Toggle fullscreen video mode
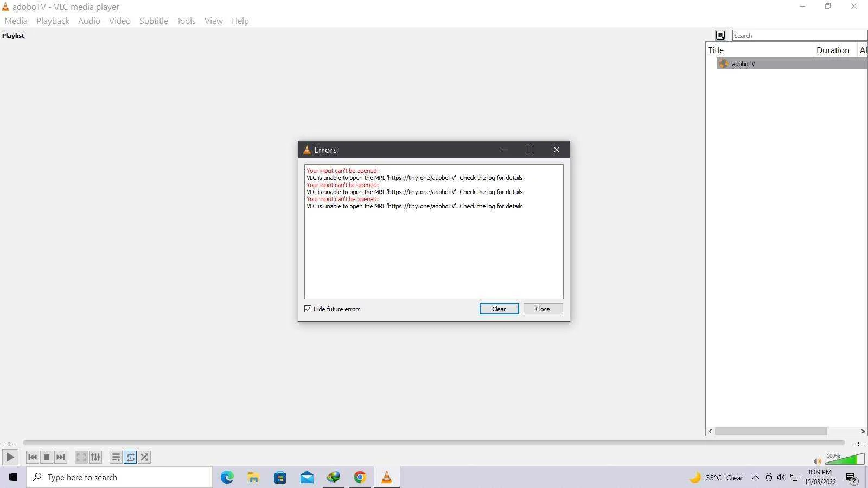The image size is (868, 488). tap(81, 457)
